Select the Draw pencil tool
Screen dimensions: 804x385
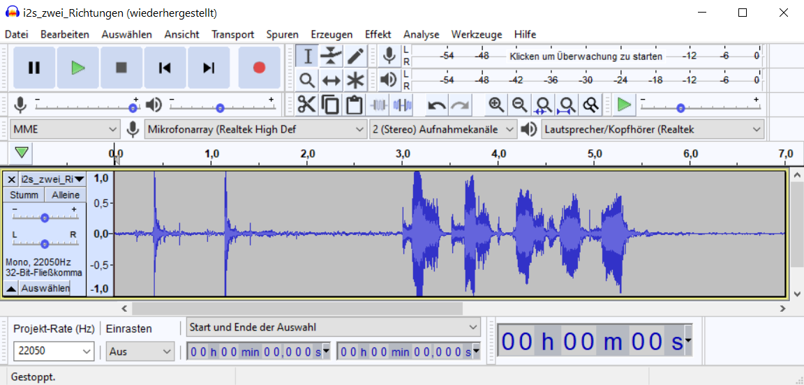coord(355,56)
